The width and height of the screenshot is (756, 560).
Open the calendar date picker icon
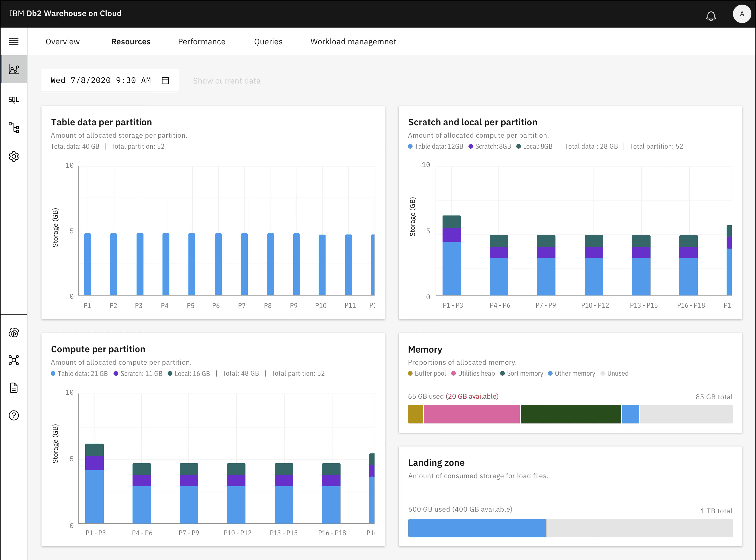point(165,80)
